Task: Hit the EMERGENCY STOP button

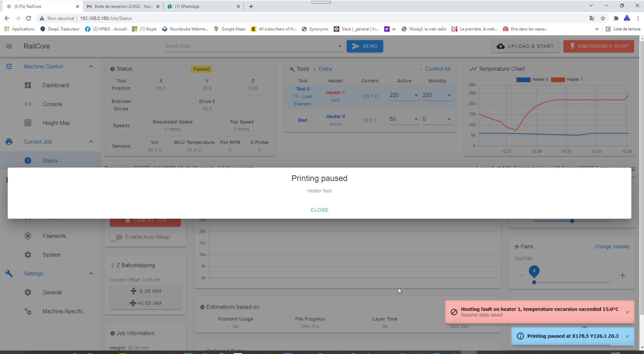Action: (599, 46)
